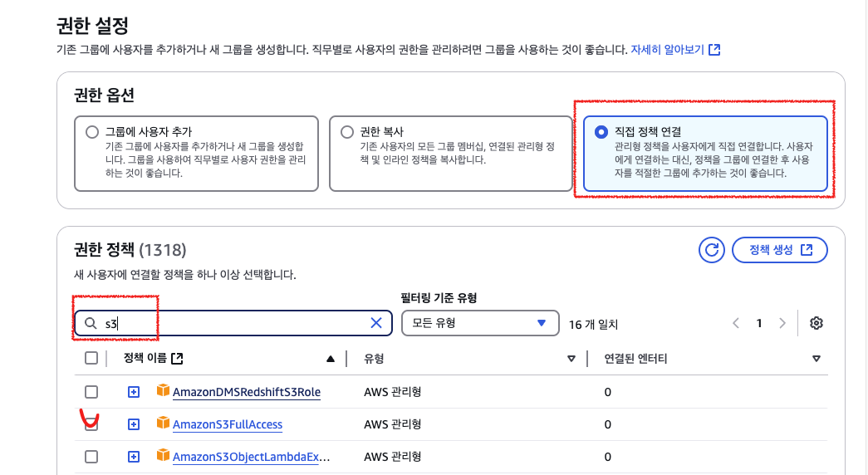Select the 권한 복사 radio option

pos(347,132)
